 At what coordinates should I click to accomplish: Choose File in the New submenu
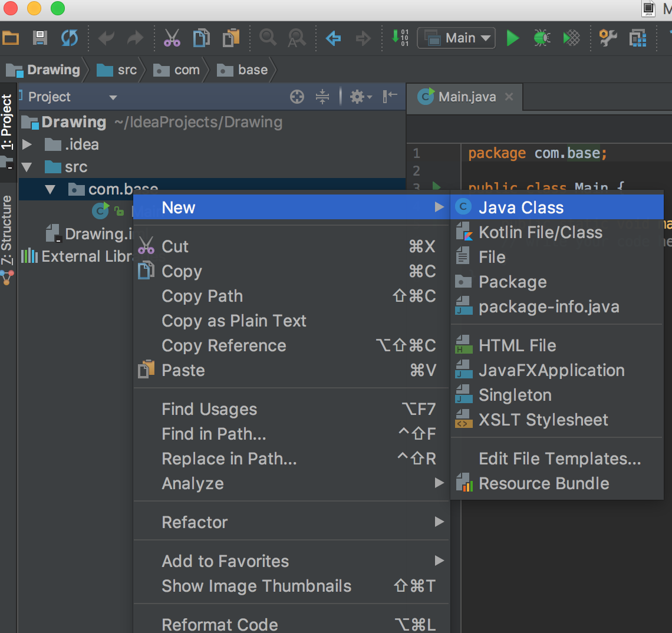557,257
